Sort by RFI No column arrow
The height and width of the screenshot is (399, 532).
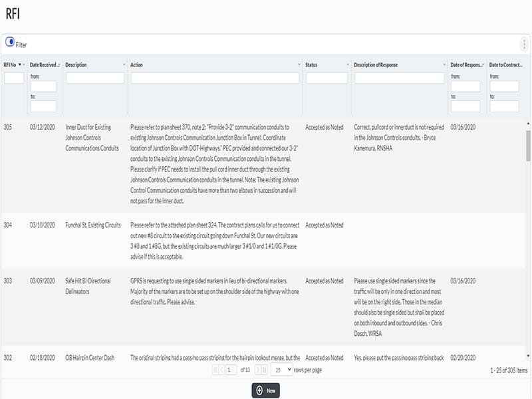(20, 65)
